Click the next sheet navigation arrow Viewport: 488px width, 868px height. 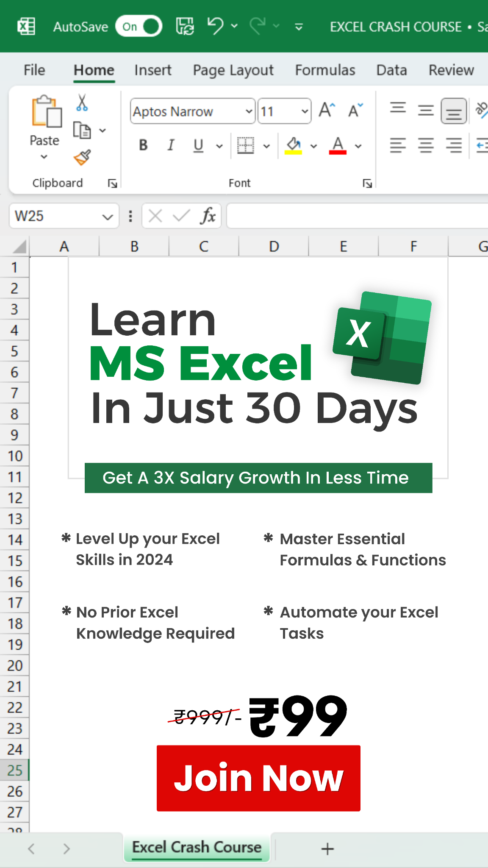pyautogui.click(x=67, y=849)
